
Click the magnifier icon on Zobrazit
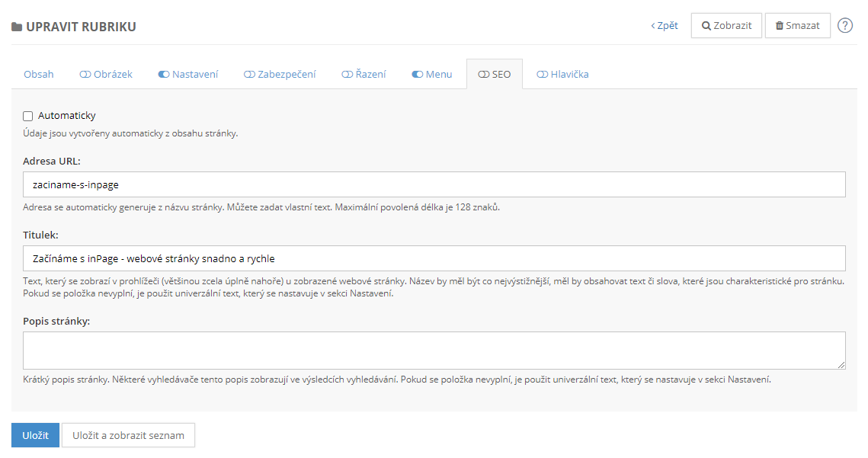[706, 26]
